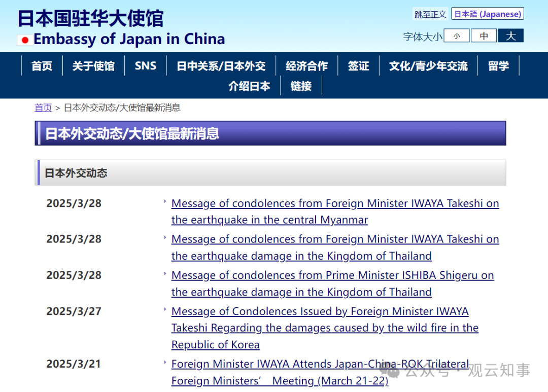Open the 留学 navigation item
548x392 pixels.
pyautogui.click(x=498, y=65)
